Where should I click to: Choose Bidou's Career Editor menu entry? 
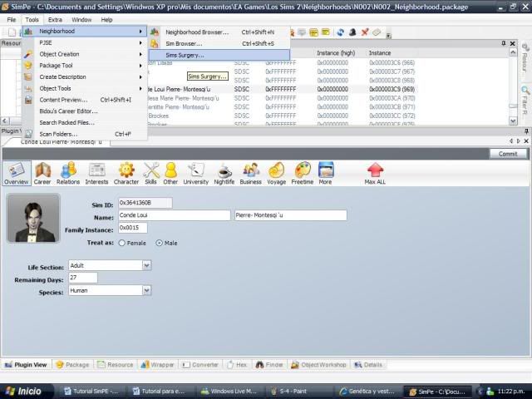pos(85,111)
